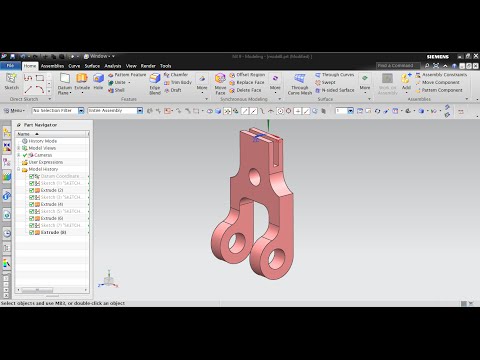
Task: Open the No Selection Filter dropdown
Action: pyautogui.click(x=81, y=111)
